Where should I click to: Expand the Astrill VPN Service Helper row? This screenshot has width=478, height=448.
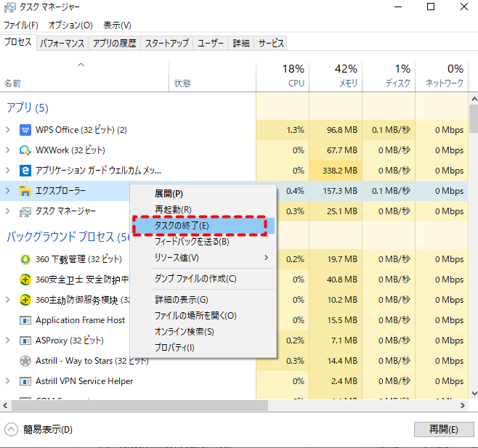[x=8, y=381]
